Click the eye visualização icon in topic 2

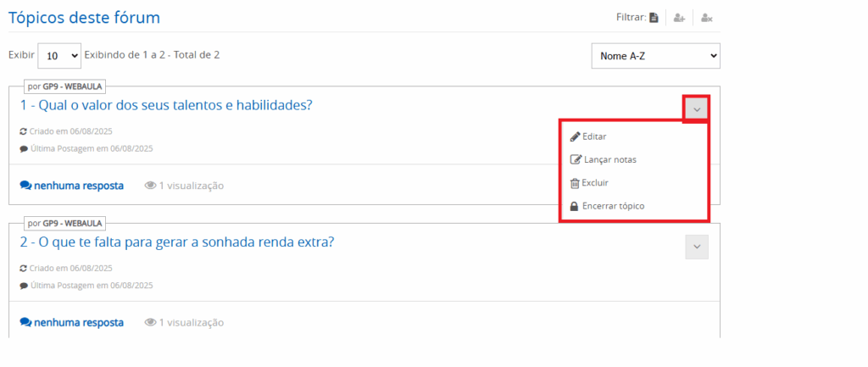(x=150, y=323)
